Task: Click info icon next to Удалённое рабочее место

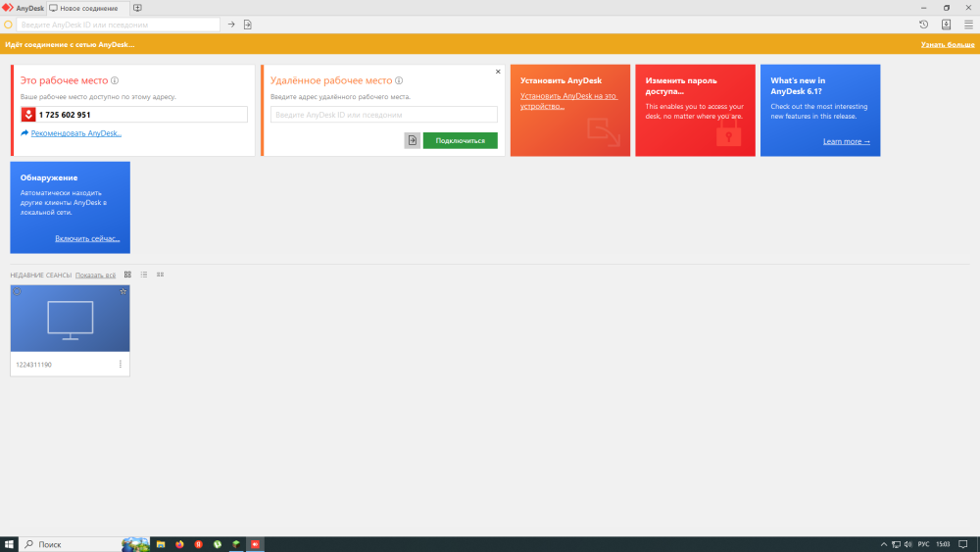Action: coord(399,80)
